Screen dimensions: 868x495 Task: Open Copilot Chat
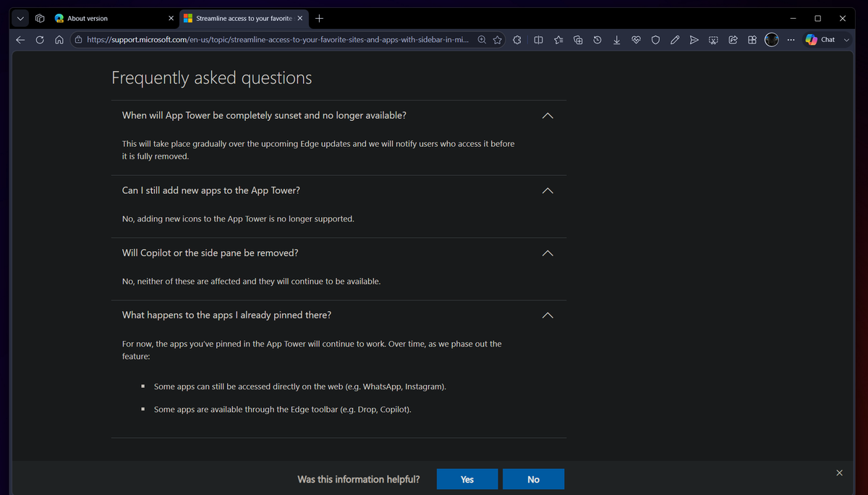point(820,40)
